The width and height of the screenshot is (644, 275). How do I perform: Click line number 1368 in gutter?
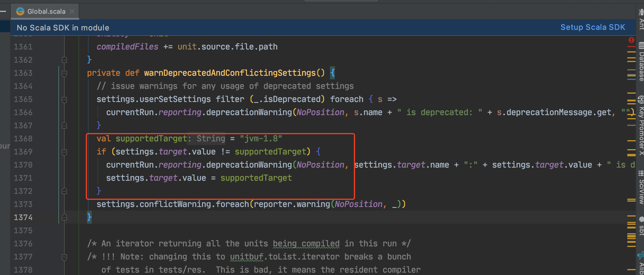pyautogui.click(x=23, y=139)
